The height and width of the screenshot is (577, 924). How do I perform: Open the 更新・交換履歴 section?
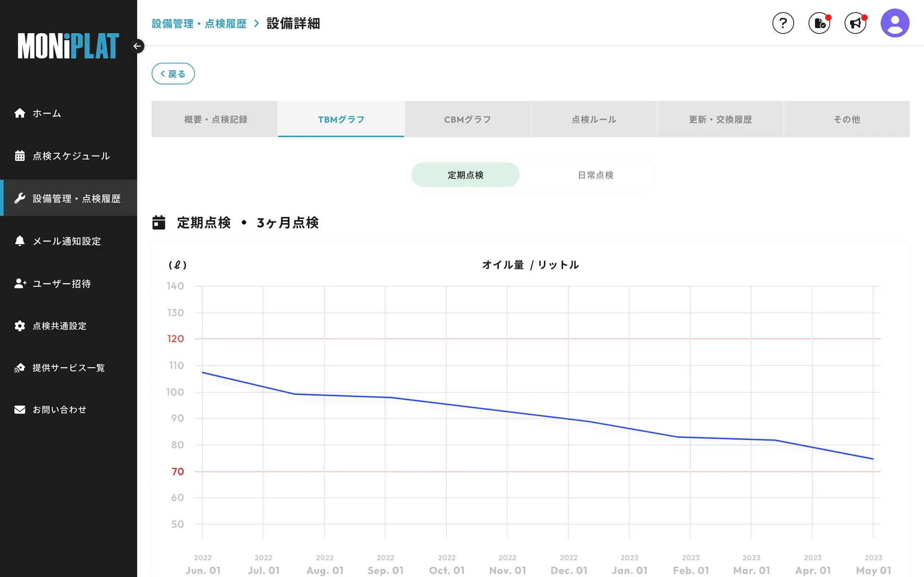point(720,119)
